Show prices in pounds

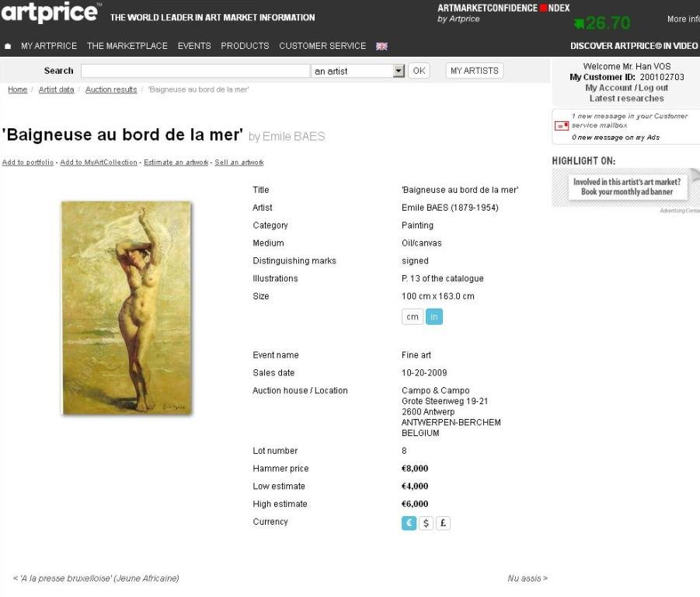coord(443,523)
